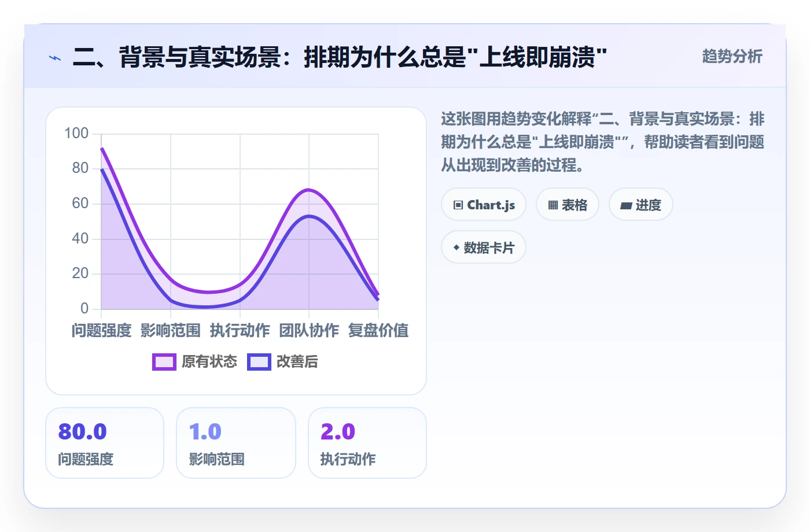Click the progress bar icon in 进度 tag
The image size is (810, 532).
click(x=626, y=205)
